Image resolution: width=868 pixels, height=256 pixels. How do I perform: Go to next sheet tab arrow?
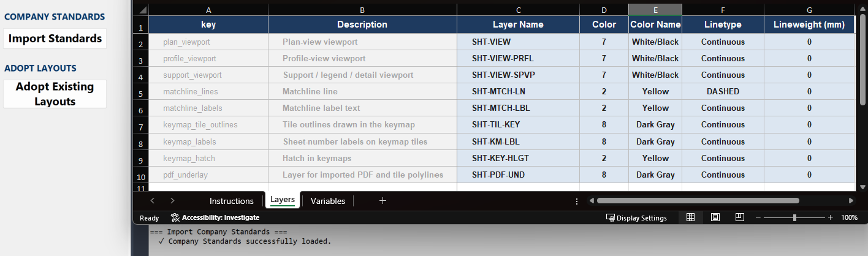172,201
